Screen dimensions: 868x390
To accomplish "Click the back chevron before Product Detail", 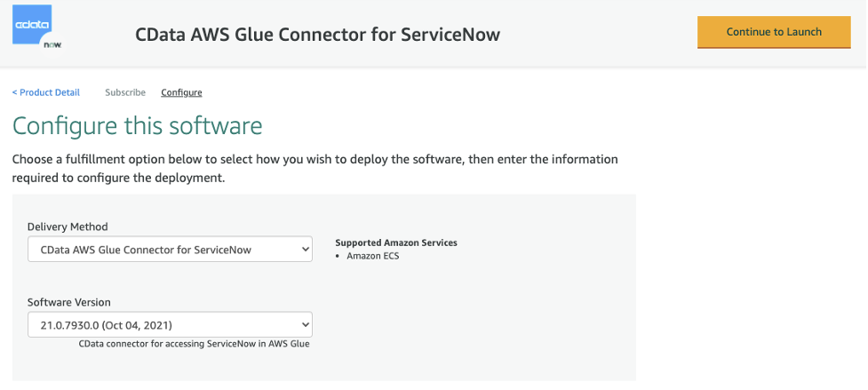I will pyautogui.click(x=14, y=92).
